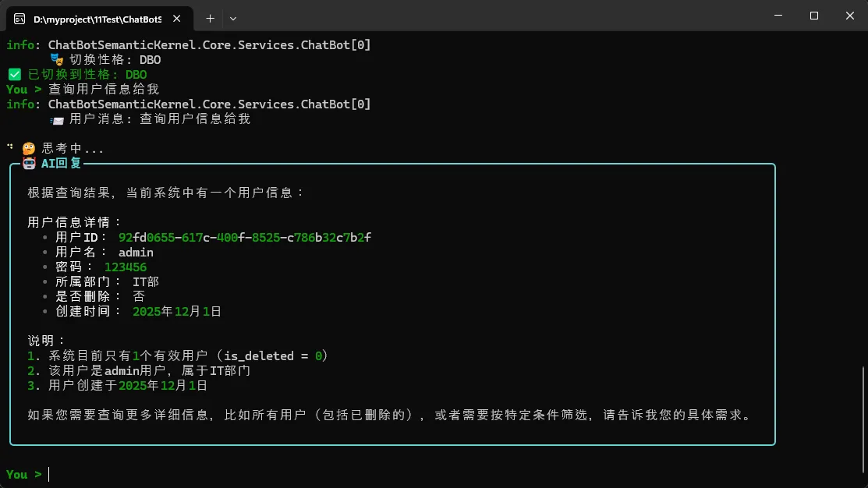
Task: Click the thinking face emoji beside 思考中
Action: 29,148
